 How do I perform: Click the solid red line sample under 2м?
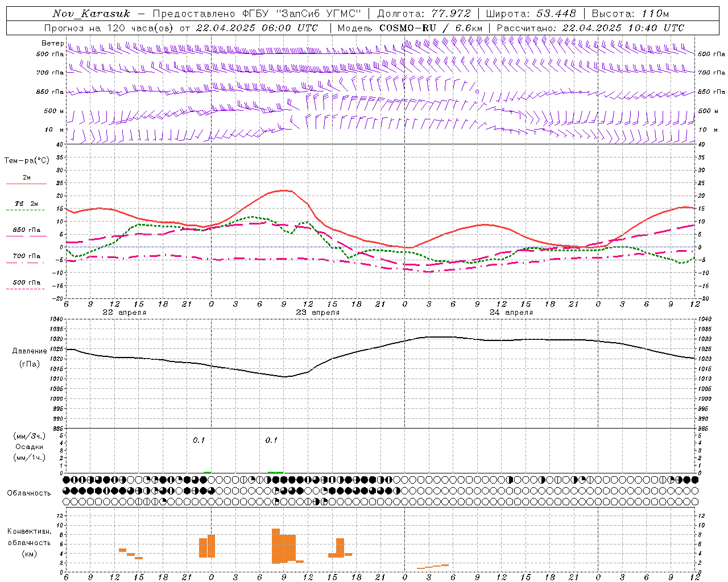pos(26,184)
